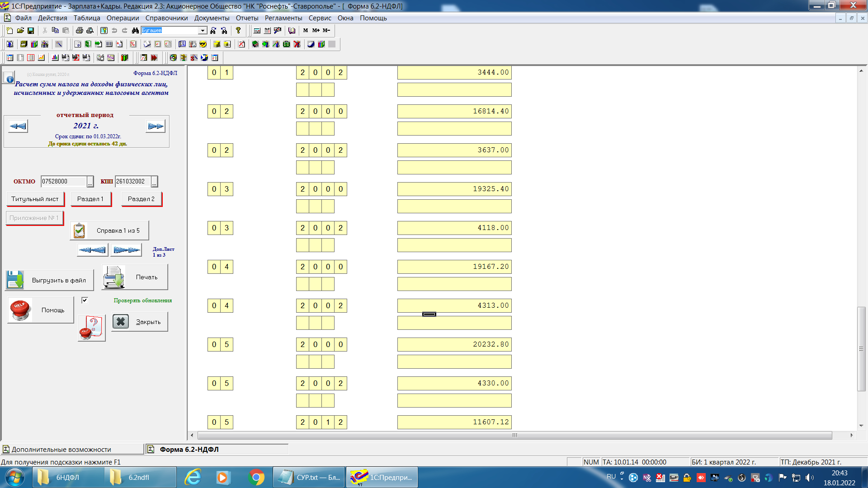Viewport: 868px width, 488px height.
Task: Go to next reporting period arrow
Action: tap(156, 126)
